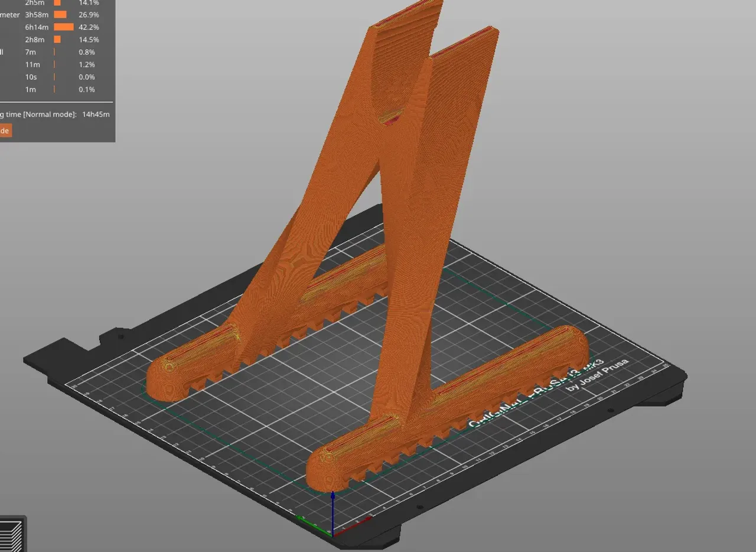Click the 10s time value in legend
The height and width of the screenshot is (552, 756).
31,77
